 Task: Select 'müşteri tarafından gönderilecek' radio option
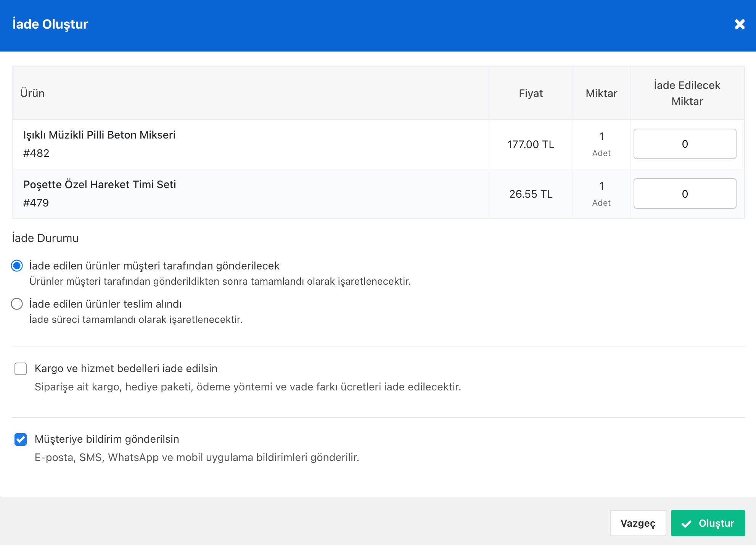point(17,266)
